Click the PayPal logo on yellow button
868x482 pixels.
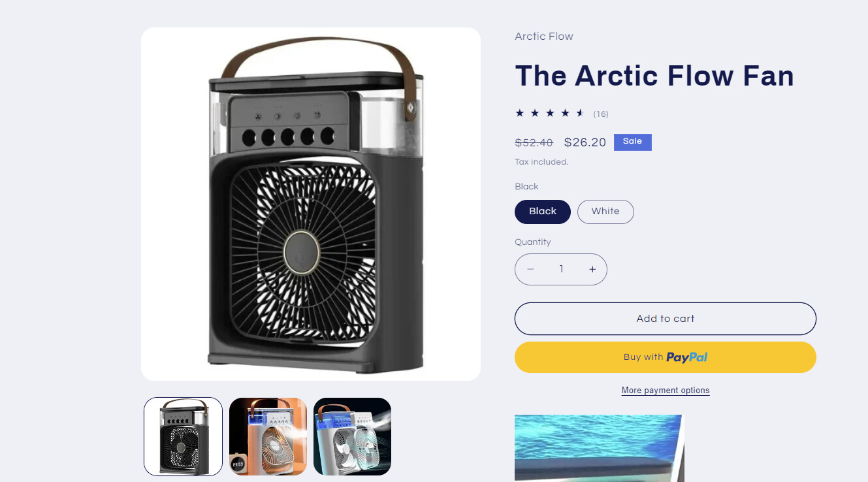686,357
